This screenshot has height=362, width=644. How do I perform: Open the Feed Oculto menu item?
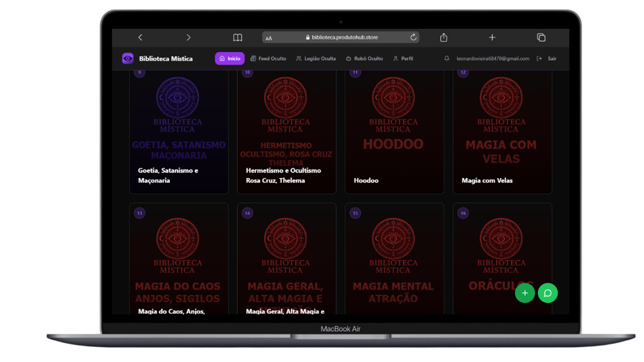pos(268,58)
